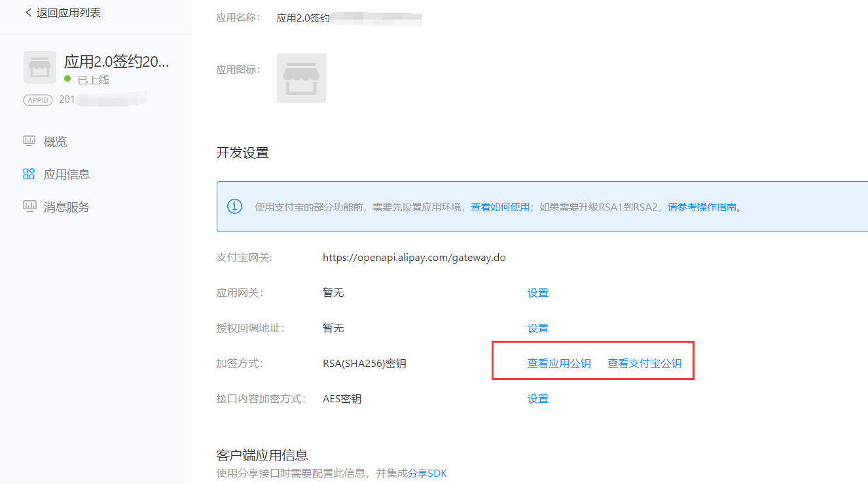Image resolution: width=868 pixels, height=484 pixels.
Task: Click the gateway URL https://openapi.alipay.com/gateway.do
Action: 414,258
